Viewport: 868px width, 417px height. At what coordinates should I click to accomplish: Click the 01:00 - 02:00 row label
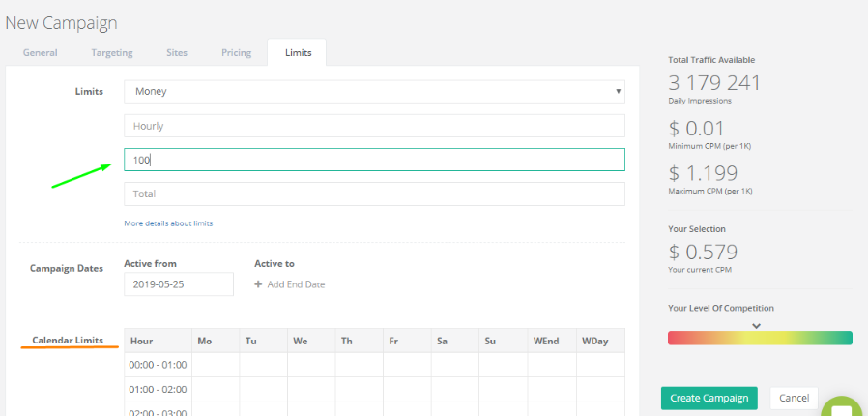[158, 389]
